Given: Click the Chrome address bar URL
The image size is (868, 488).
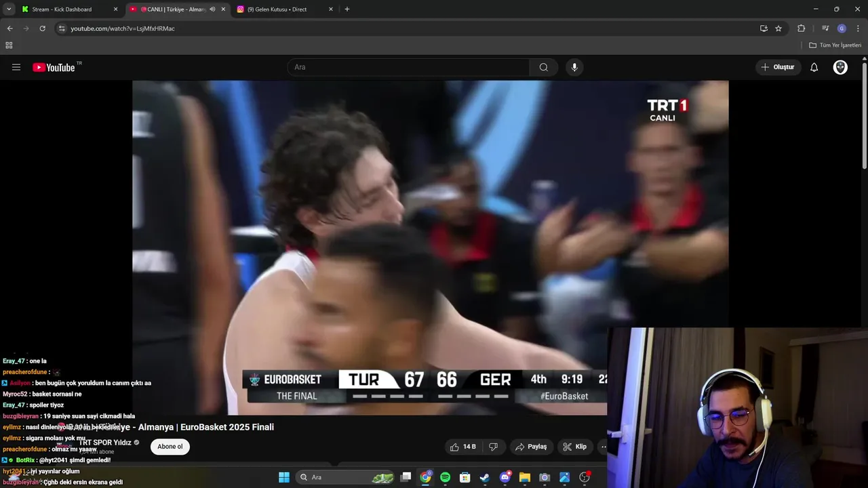Looking at the screenshot, I should tap(123, 28).
